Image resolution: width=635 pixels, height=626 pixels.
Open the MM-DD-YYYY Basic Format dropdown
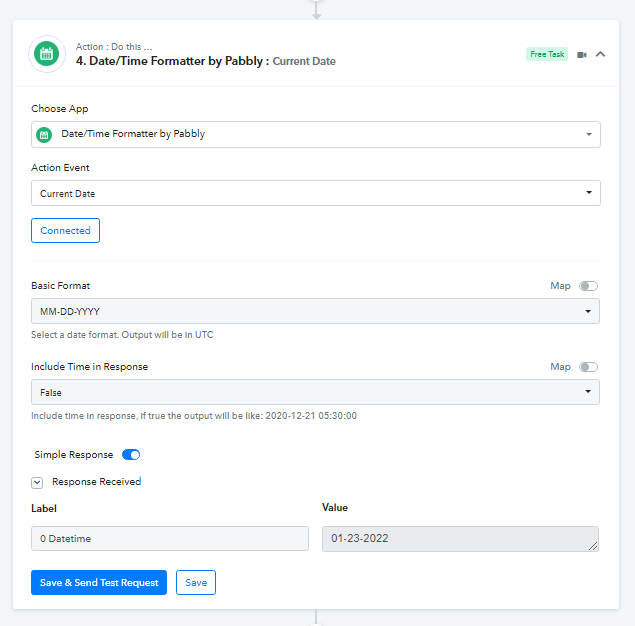click(x=315, y=311)
